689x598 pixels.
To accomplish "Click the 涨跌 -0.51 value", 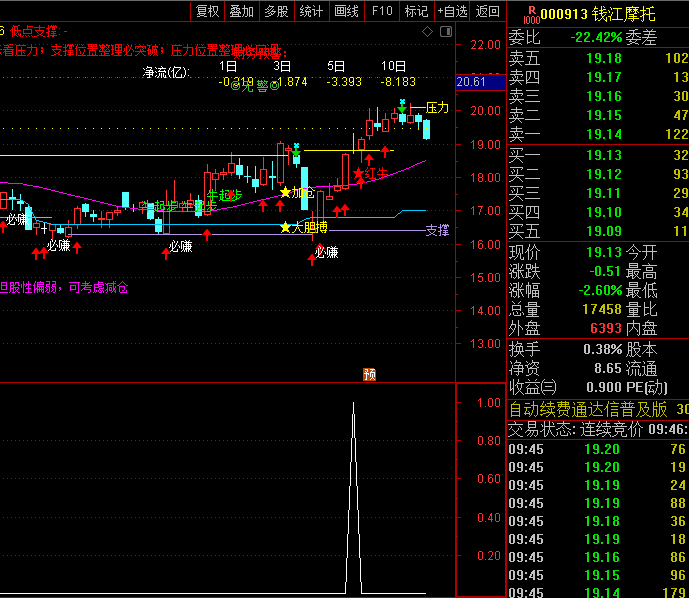I will pyautogui.click(x=606, y=271).
